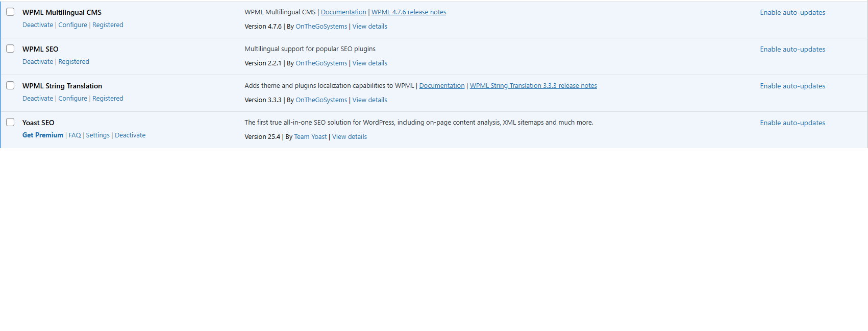Open WPML String Translation Documentation link
The image size is (868, 331).
point(442,86)
